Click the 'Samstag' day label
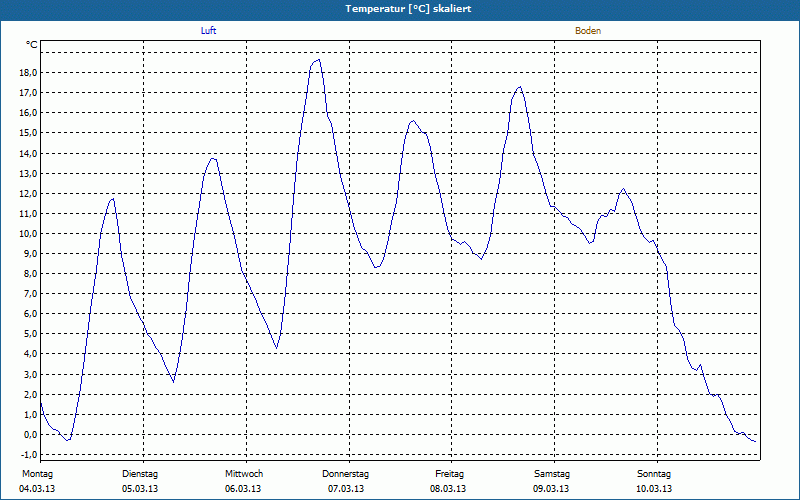 pyautogui.click(x=552, y=474)
